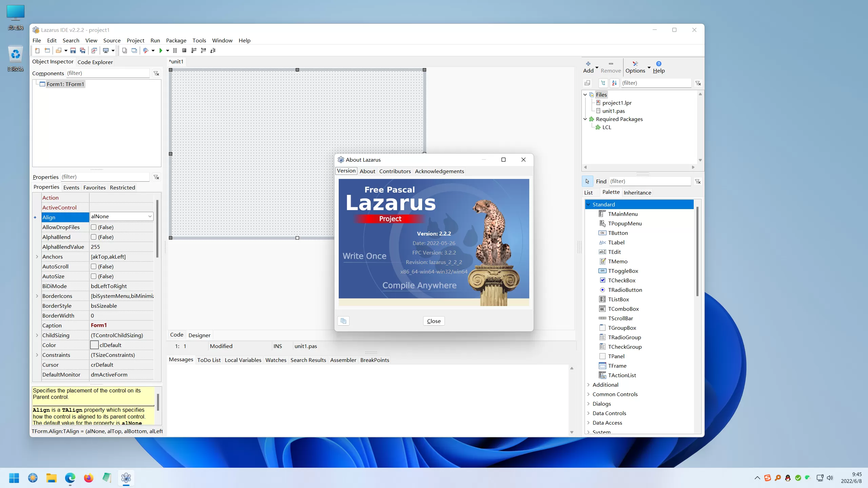868x488 pixels.
Task: Open the Align property dropdown
Action: 149,216
